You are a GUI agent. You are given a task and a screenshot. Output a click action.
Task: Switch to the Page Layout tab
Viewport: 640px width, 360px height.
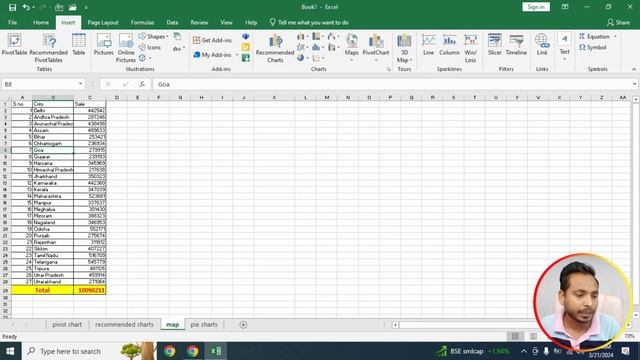point(103,22)
